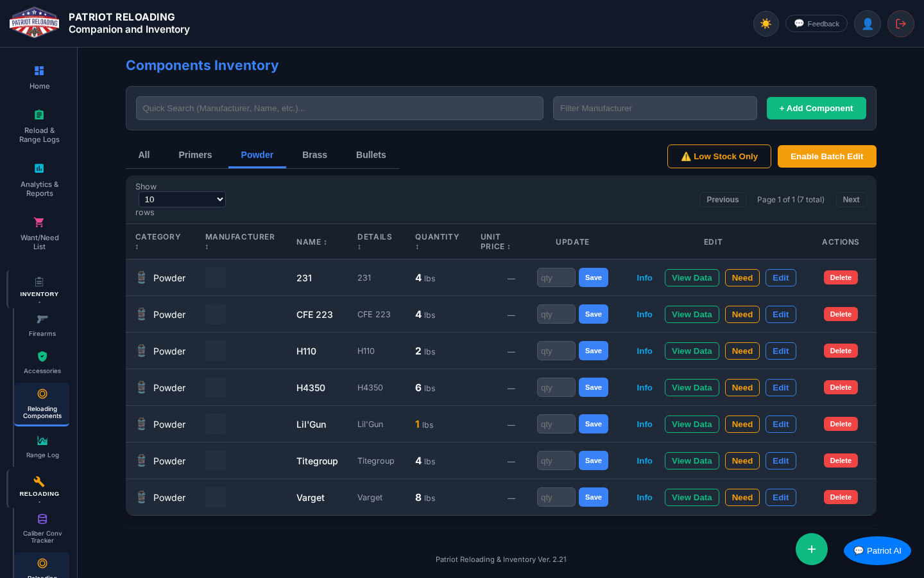Click the manufacturer thumbnail for Titegroup
The image size is (924, 578).
216,460
